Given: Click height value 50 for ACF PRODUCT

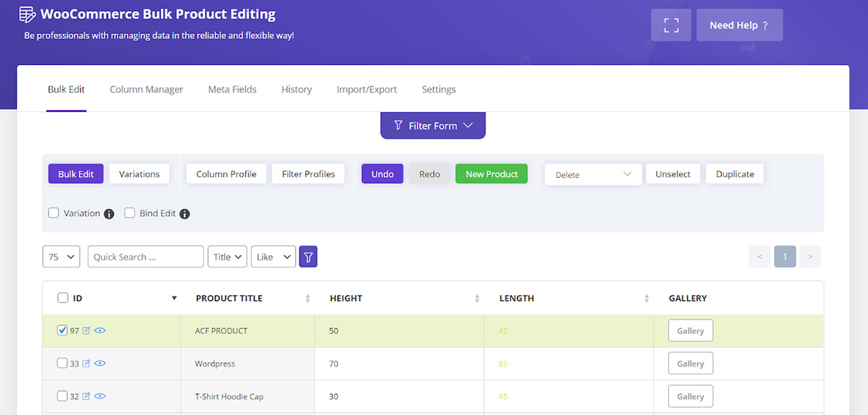Looking at the screenshot, I should [x=333, y=330].
